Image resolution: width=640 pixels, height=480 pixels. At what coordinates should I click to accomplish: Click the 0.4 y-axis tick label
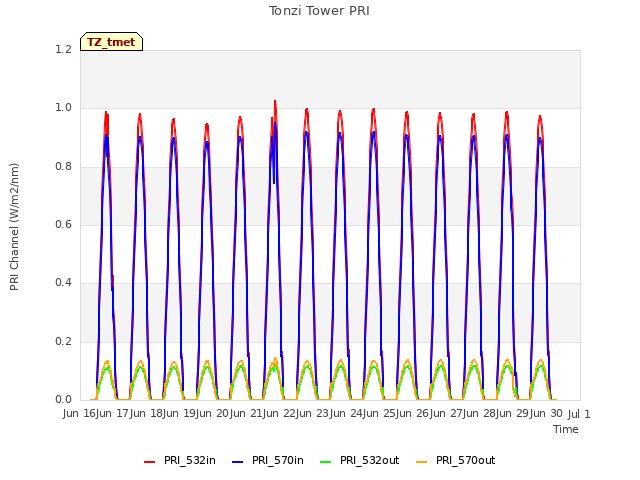pyautogui.click(x=63, y=282)
